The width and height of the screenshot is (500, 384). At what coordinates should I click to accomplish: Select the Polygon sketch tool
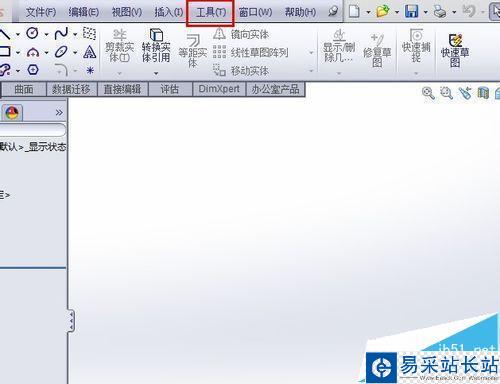[33, 70]
